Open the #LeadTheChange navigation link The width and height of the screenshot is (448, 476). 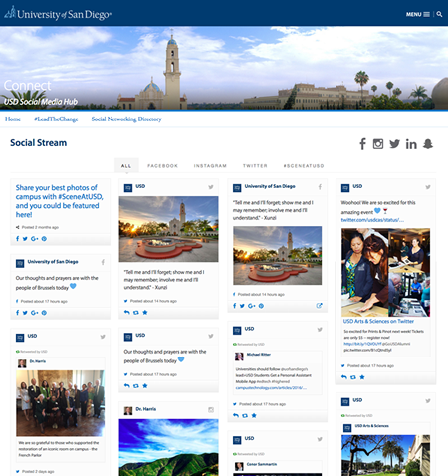click(56, 119)
